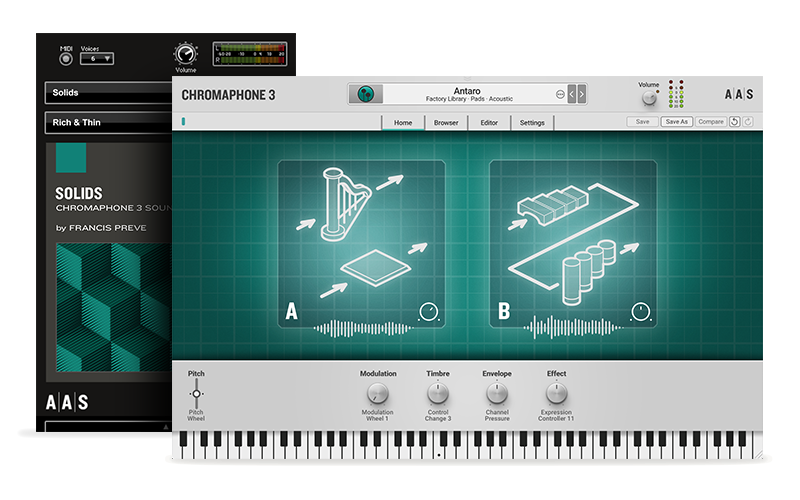800x500 pixels.
Task: Click the layer A volume knob
Action: (430, 311)
